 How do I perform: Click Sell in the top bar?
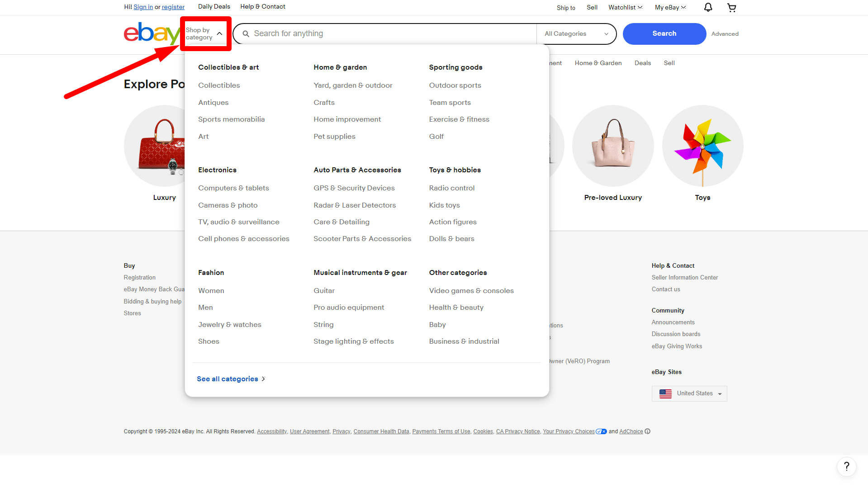tap(592, 7)
